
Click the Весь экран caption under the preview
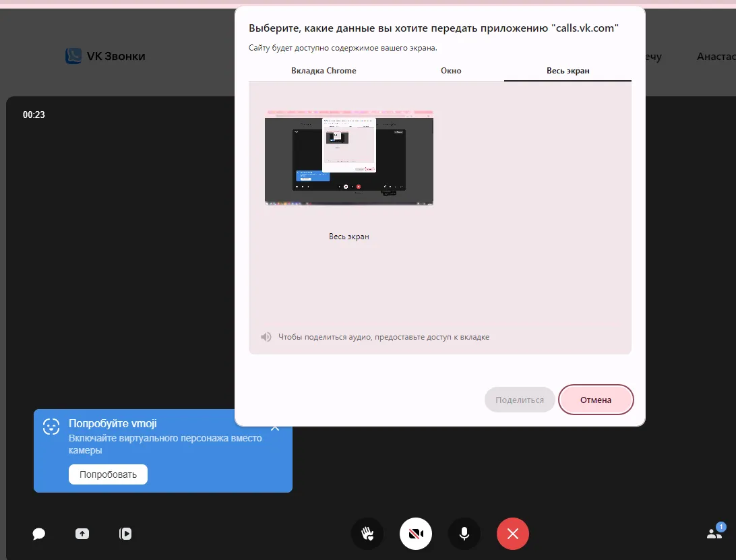[x=348, y=237]
